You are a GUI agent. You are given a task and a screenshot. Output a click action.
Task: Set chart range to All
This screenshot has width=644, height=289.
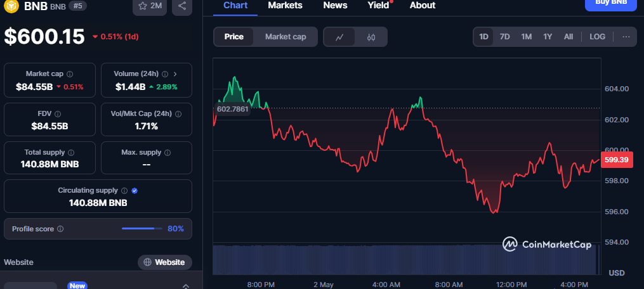568,37
